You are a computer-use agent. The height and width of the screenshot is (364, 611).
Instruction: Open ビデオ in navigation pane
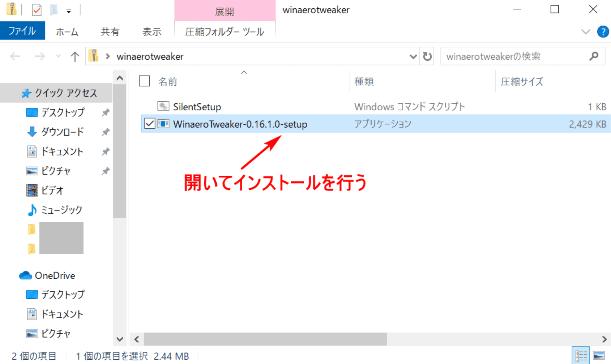pos(52,190)
